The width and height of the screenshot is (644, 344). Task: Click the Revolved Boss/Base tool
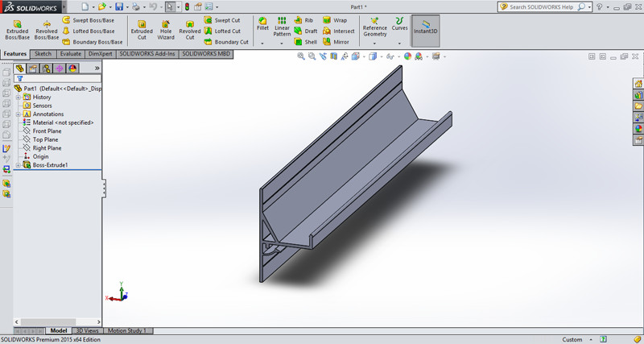click(x=47, y=29)
